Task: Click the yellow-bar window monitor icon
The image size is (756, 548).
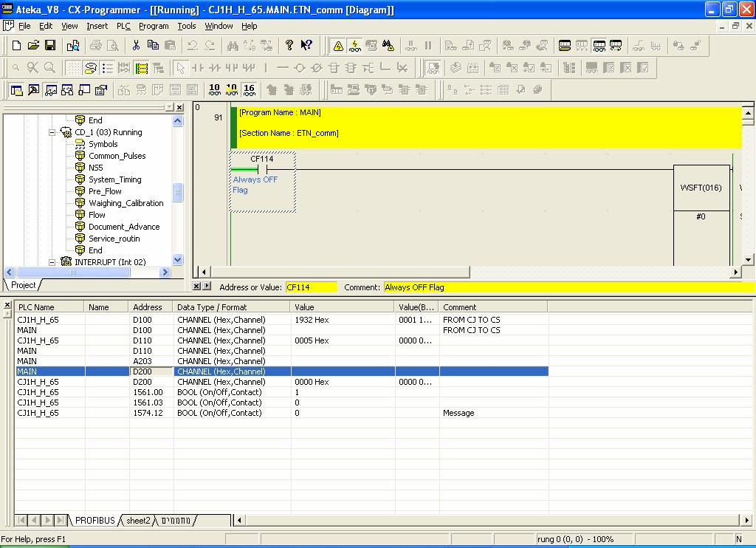Action: pos(565,46)
